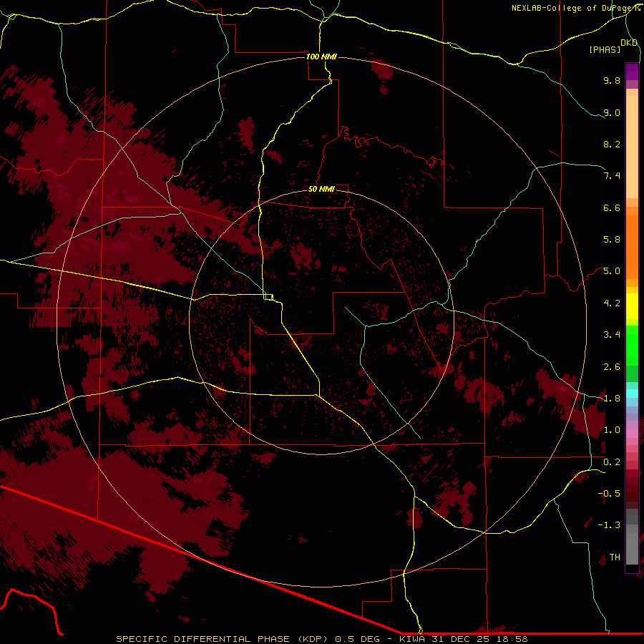
Task: Pick the purple band at top of scale
Action: point(632,72)
